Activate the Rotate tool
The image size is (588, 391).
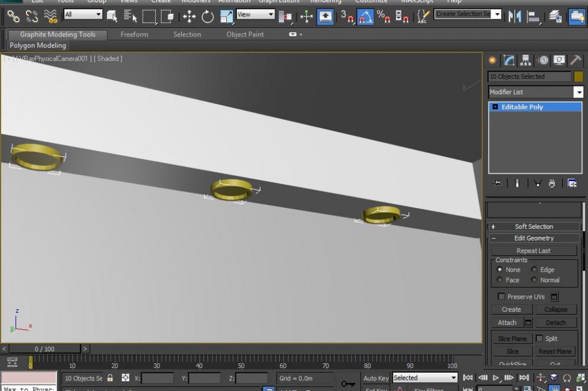click(208, 16)
